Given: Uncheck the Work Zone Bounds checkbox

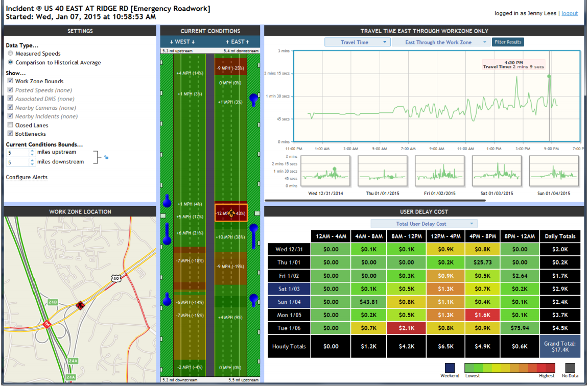Looking at the screenshot, I should [10, 81].
